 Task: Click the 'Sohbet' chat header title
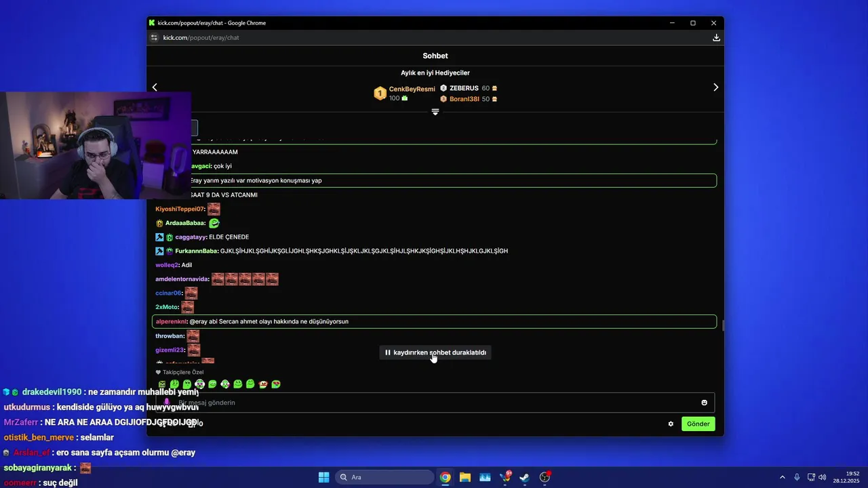pyautogui.click(x=435, y=56)
